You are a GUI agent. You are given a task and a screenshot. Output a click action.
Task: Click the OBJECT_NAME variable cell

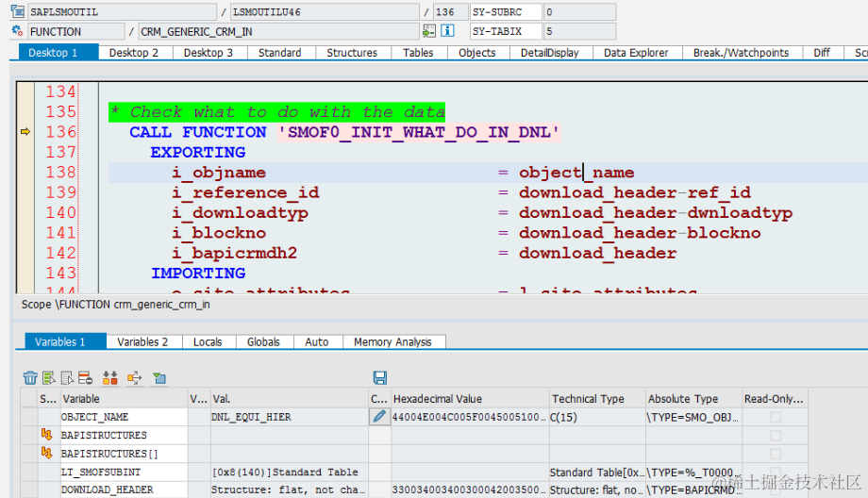click(124, 417)
